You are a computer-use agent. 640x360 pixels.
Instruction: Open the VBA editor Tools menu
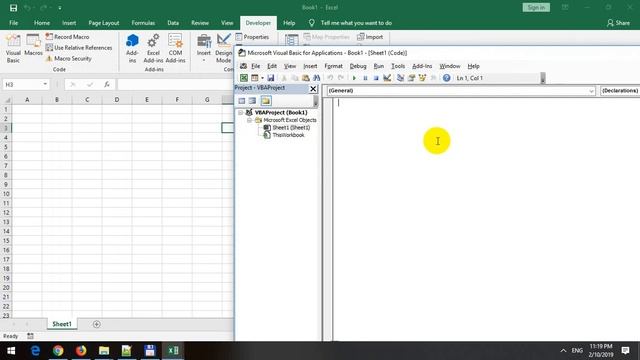(398, 66)
